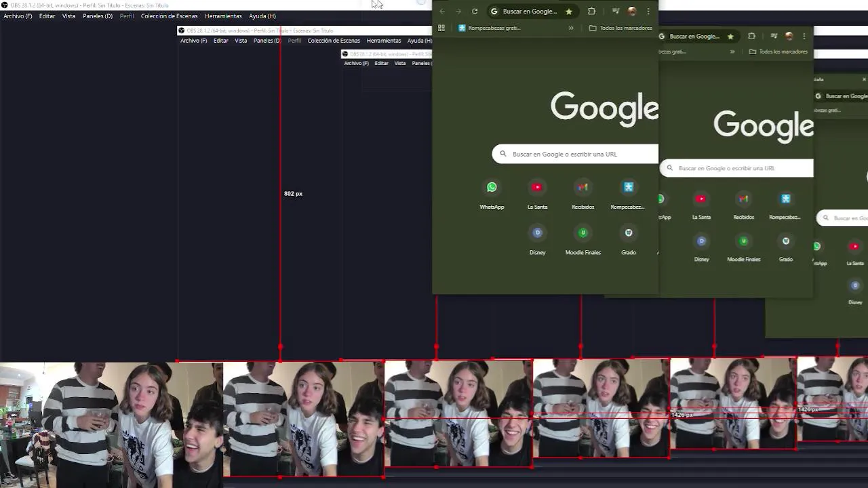Open Archivo (F) menu in main OBS window
The image size is (868, 488).
18,16
